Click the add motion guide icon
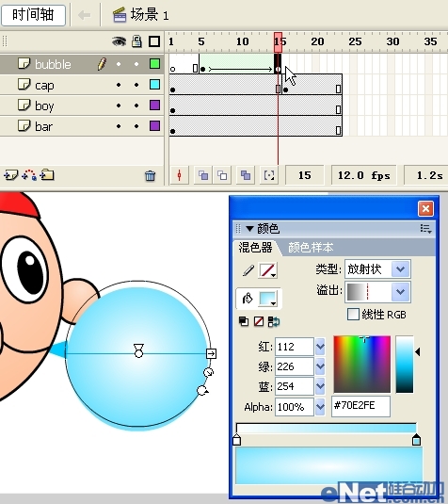 point(29,175)
